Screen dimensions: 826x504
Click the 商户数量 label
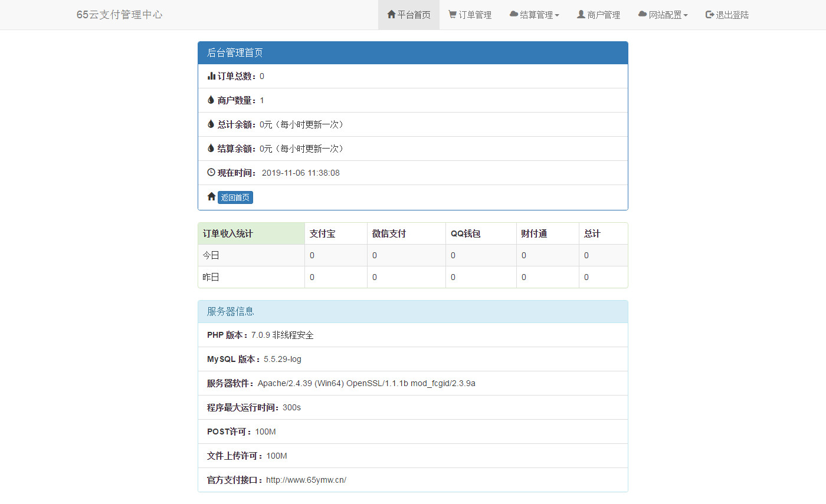coord(237,100)
